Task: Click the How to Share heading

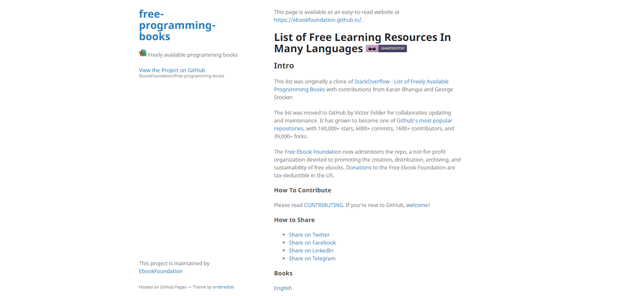Action: [294, 220]
